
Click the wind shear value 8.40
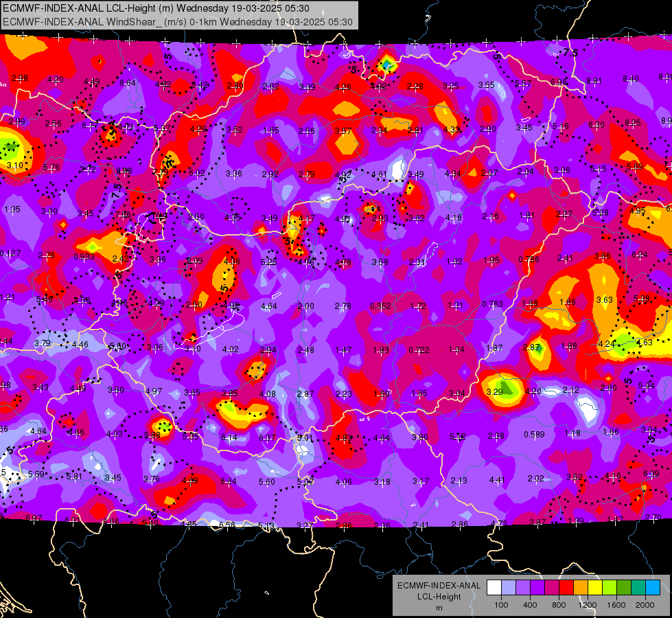tap(630, 78)
